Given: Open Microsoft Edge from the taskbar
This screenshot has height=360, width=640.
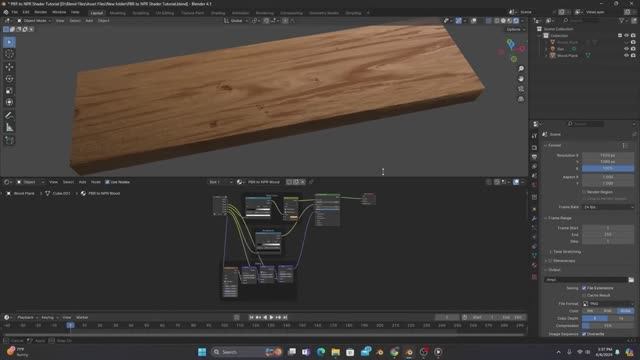Looking at the screenshot, I should [x=321, y=352].
